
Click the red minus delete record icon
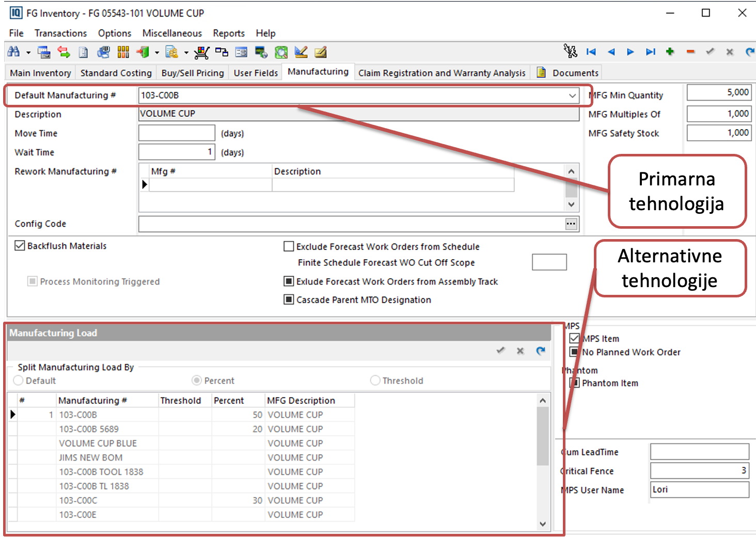[690, 52]
